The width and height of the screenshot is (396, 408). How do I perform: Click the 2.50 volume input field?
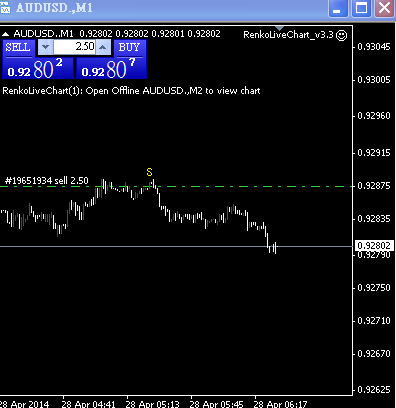[75, 47]
